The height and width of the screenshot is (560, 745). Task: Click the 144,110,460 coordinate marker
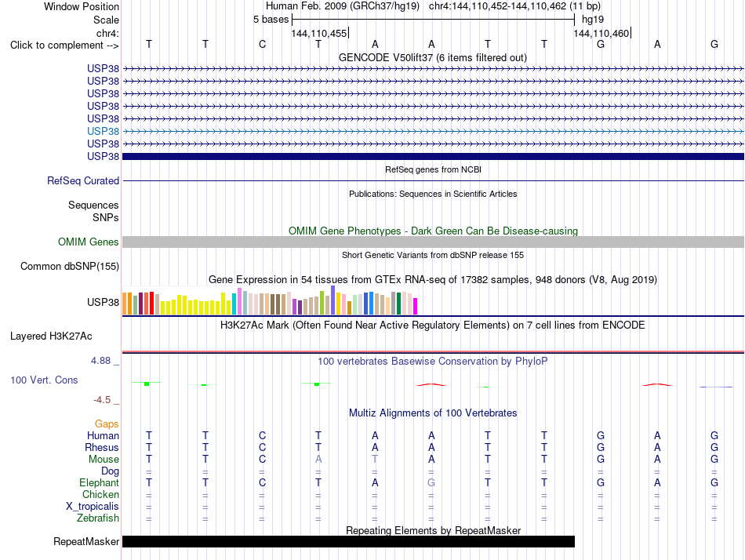[x=601, y=33]
